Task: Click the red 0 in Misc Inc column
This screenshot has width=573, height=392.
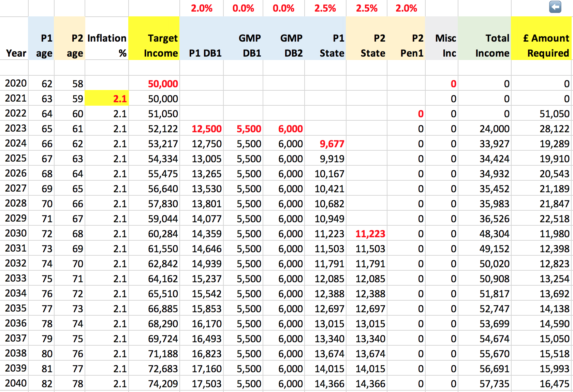Action: click(x=453, y=84)
